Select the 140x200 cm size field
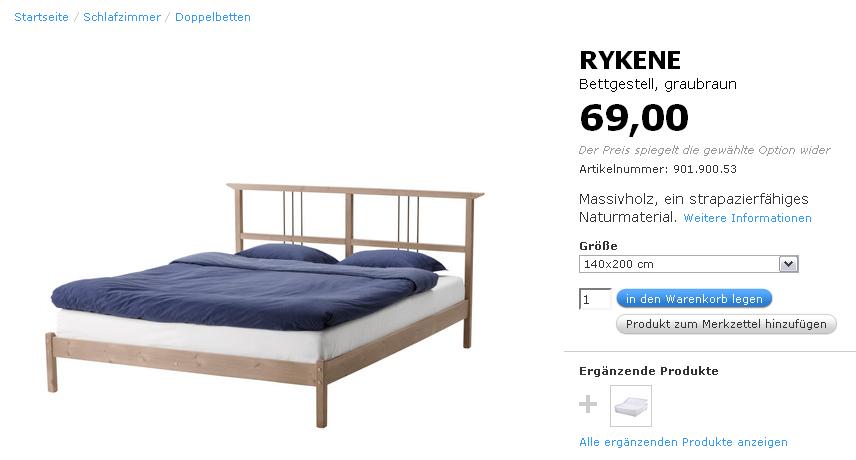 (x=688, y=264)
